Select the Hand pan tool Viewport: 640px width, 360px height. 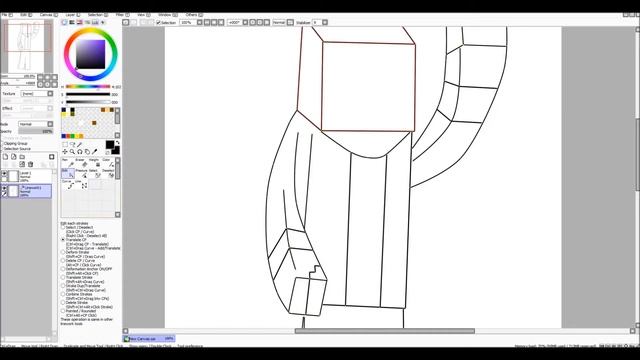[87, 152]
